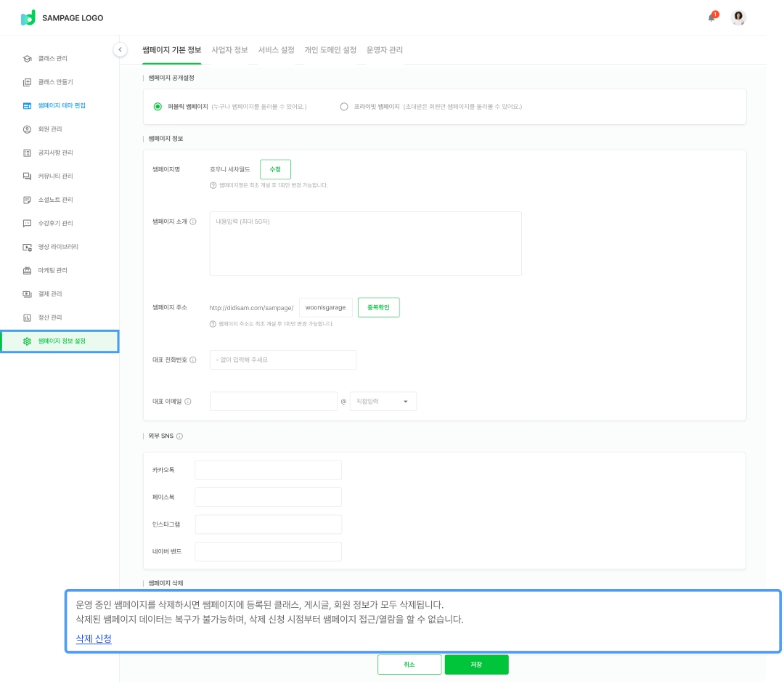Switch to the 개인 도메인 설정 tab
Viewport: 784px width, 682px height.
[x=330, y=50]
